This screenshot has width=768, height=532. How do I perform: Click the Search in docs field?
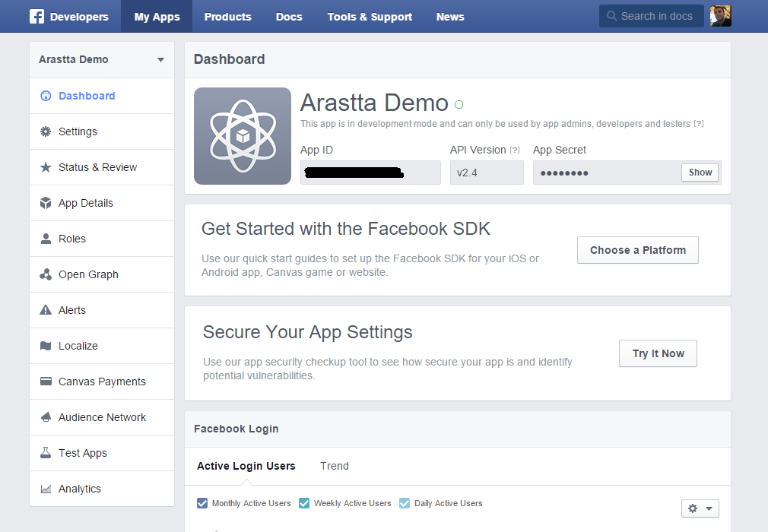(x=651, y=16)
